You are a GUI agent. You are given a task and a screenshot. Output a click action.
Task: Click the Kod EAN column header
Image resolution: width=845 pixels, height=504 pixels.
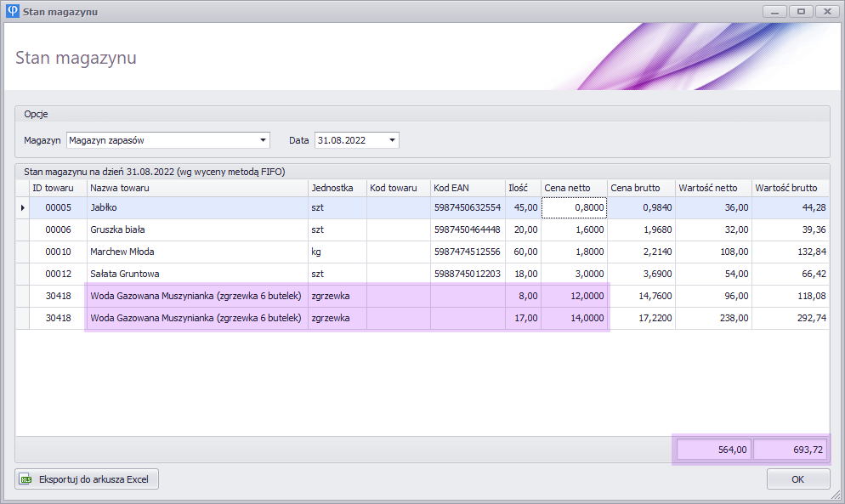(x=451, y=188)
